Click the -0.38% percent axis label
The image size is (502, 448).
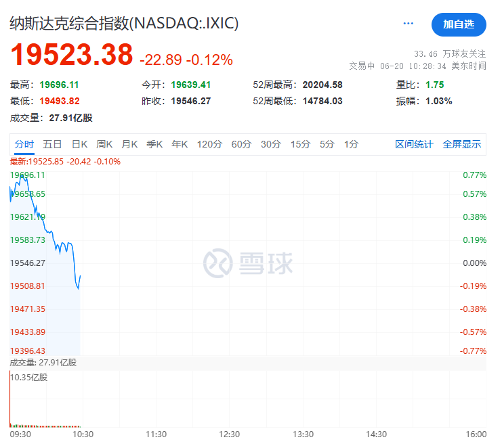pos(473,309)
